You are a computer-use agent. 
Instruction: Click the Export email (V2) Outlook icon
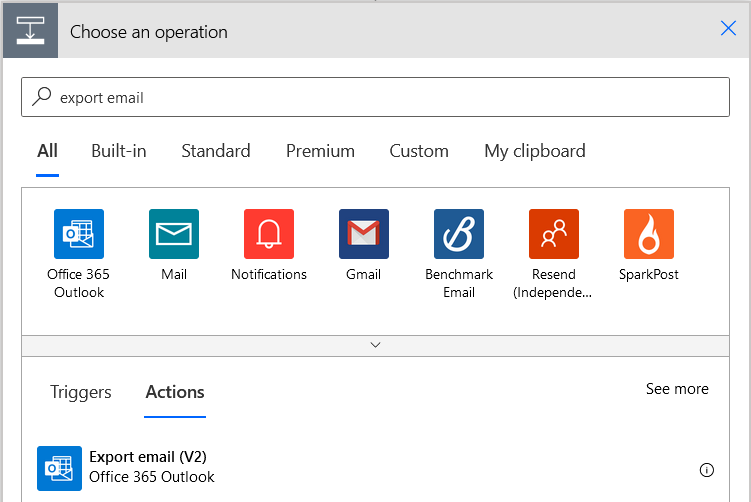[59, 468]
